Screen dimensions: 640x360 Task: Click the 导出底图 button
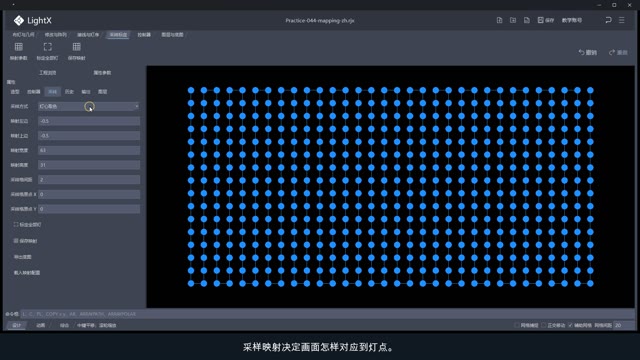click(x=23, y=257)
